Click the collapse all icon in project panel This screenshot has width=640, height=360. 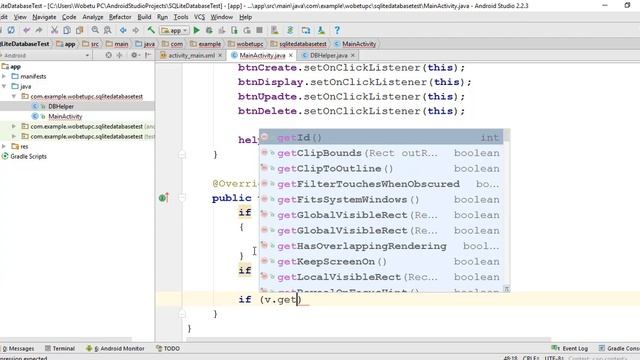120,55
